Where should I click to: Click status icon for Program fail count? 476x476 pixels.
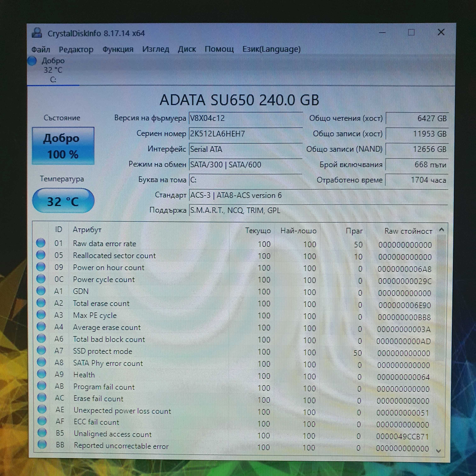pos(42,386)
